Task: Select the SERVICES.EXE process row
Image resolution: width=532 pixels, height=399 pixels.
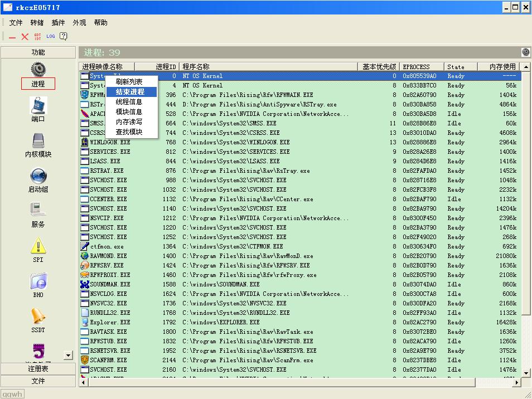Action: pos(300,152)
